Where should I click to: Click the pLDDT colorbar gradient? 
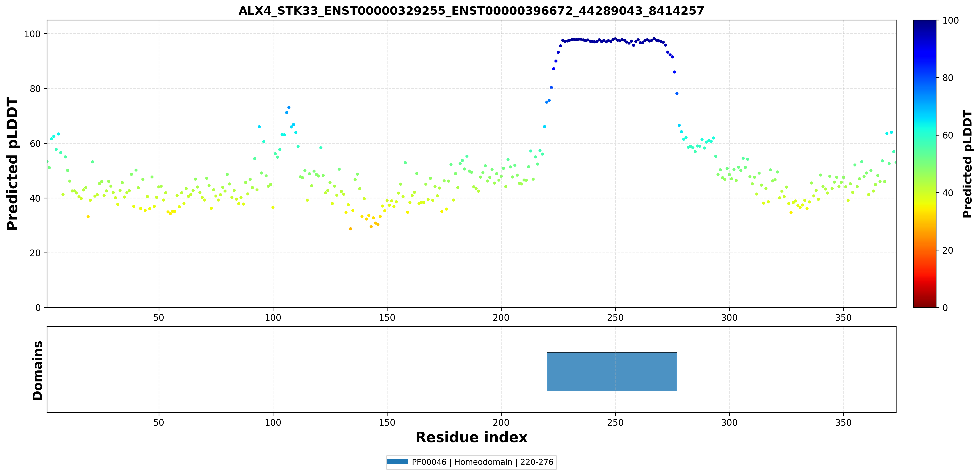point(925,164)
